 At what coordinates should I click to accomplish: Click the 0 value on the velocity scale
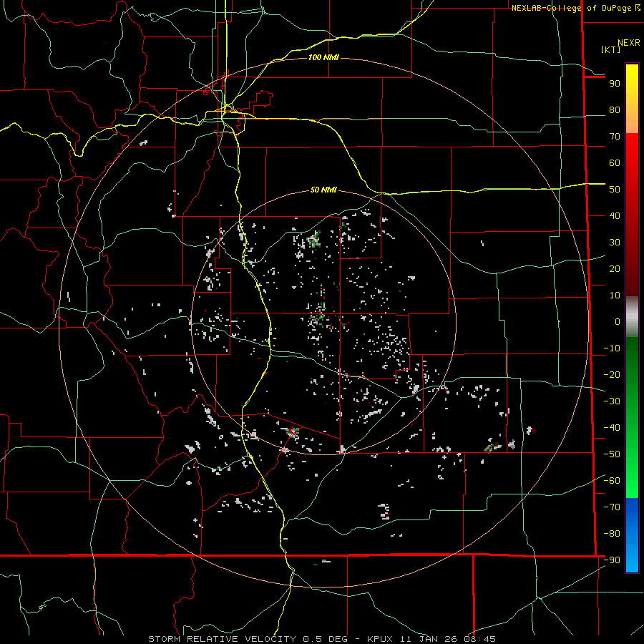point(618,322)
